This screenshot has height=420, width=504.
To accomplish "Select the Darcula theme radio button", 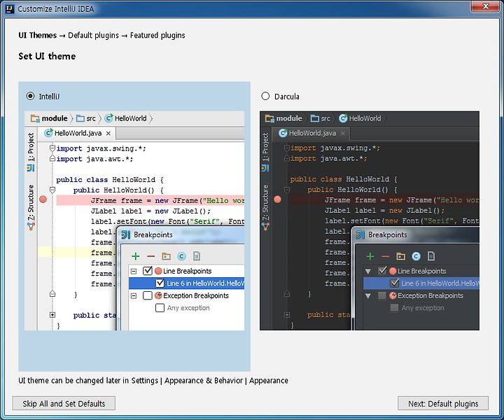I will click(265, 96).
